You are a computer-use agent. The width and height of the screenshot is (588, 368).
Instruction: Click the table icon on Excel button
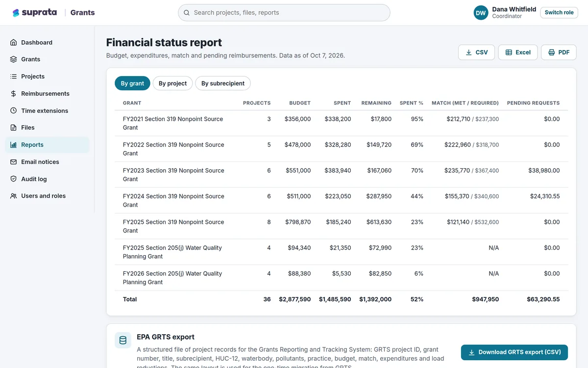coord(509,53)
